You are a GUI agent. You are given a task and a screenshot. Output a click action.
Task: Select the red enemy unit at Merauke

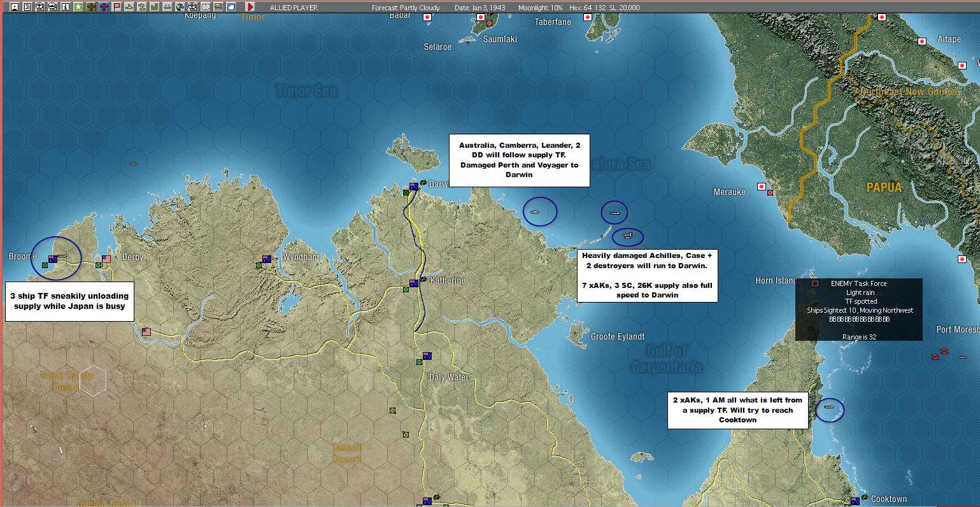tap(771, 192)
